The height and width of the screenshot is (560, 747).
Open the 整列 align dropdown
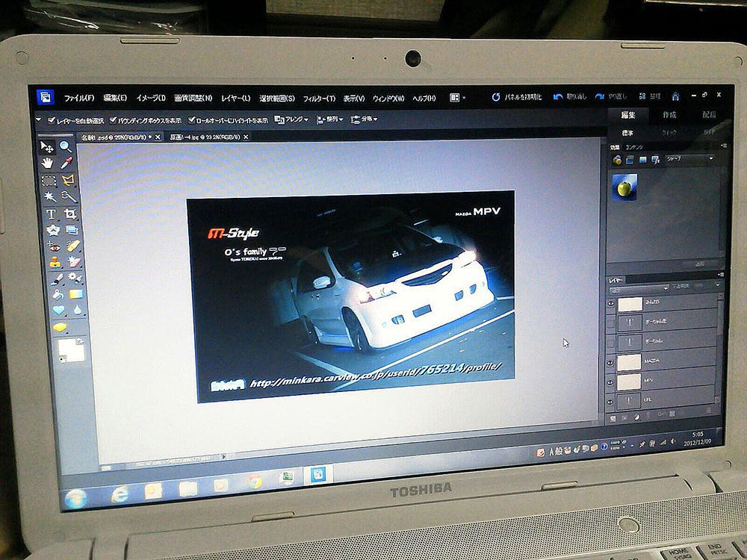(329, 119)
